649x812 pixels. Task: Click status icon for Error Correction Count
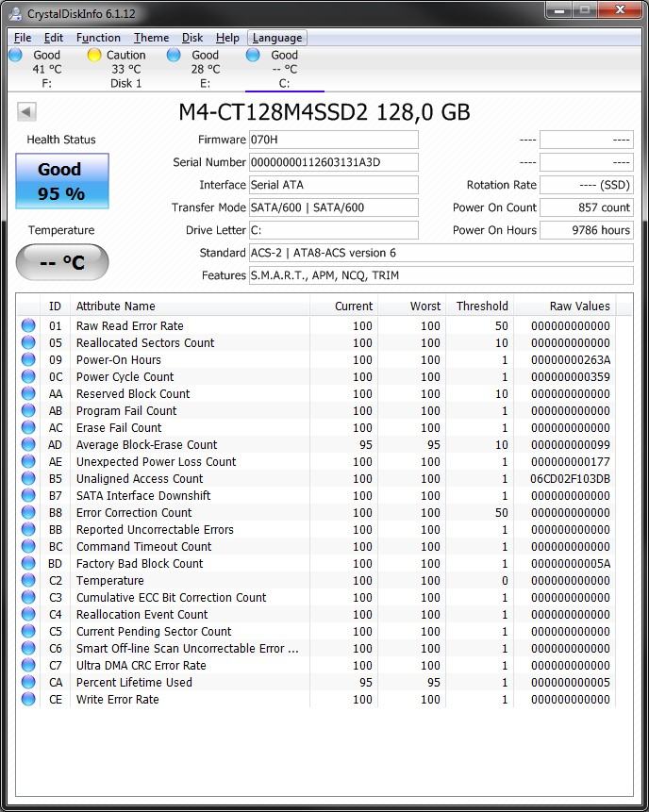pos(28,512)
